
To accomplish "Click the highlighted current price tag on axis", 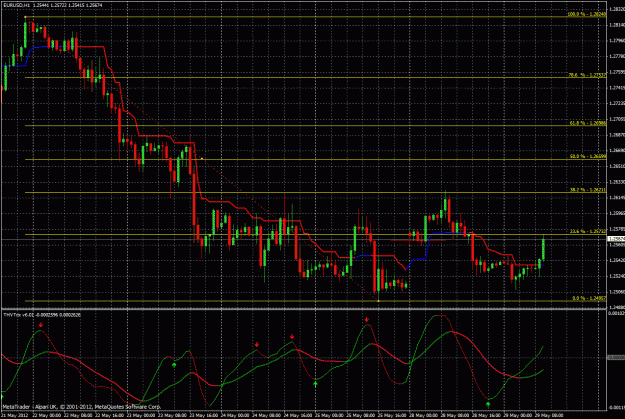I will (616, 239).
